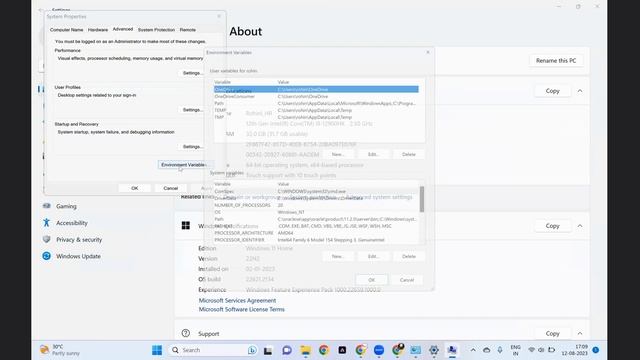This screenshot has width=640, height=360.
Task: Copy the Windows specifications section
Action: coord(553,226)
